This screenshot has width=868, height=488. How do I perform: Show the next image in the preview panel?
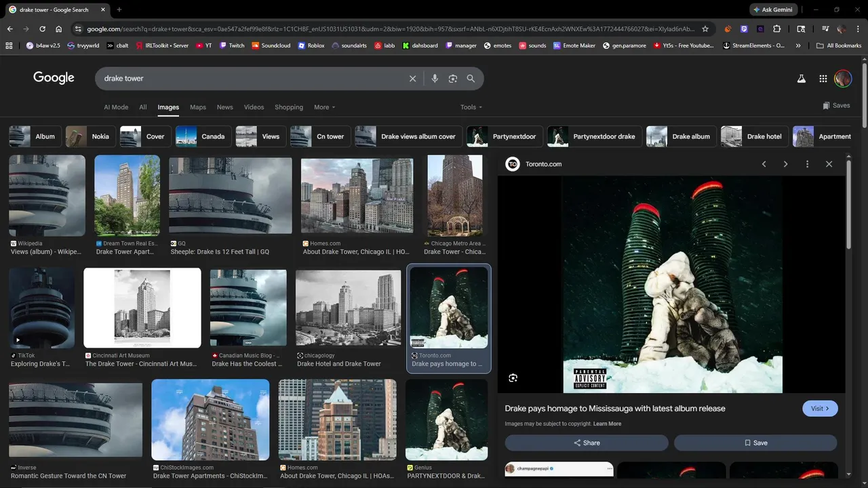[785, 164]
